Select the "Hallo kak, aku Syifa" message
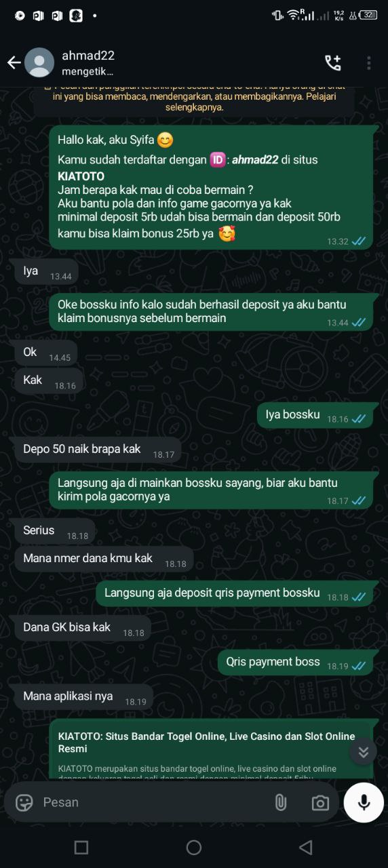The image size is (388, 868). pyautogui.click(x=211, y=187)
